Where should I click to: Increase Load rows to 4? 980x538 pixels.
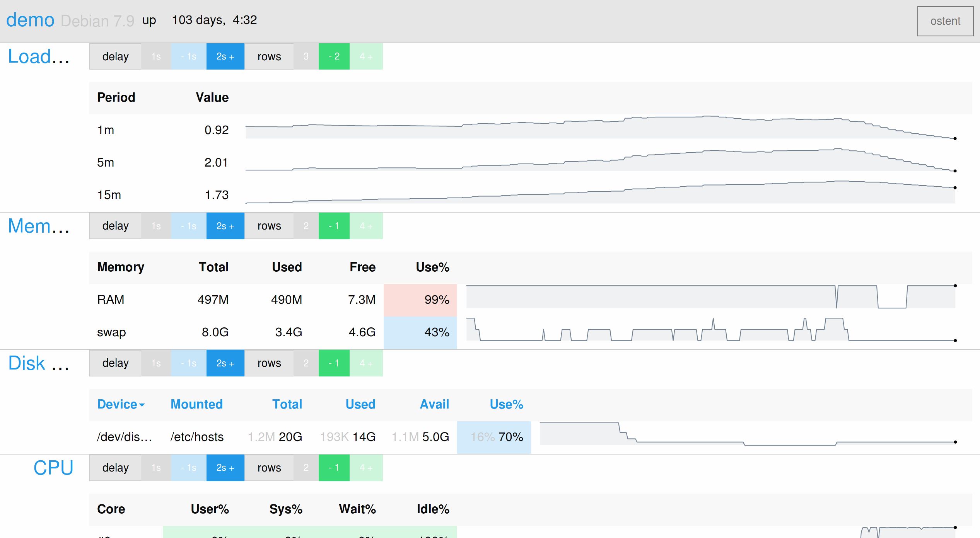pos(366,57)
